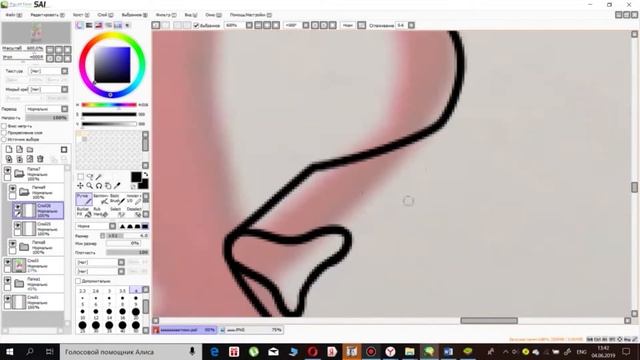Select the eyedropper color picker tool
This screenshot has width=640, height=360.
coord(117,186)
